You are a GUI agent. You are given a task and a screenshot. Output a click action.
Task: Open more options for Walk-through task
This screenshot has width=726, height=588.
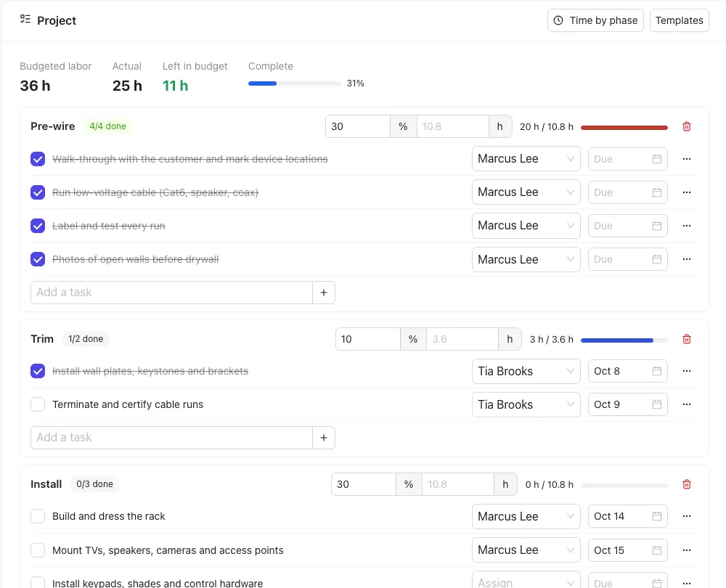point(687,159)
